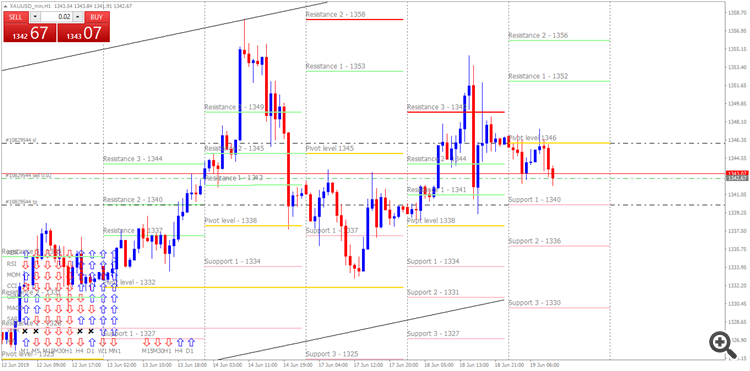
Task: Select the 'Suopport 1 - 1334' misspelled label
Action: point(232,262)
